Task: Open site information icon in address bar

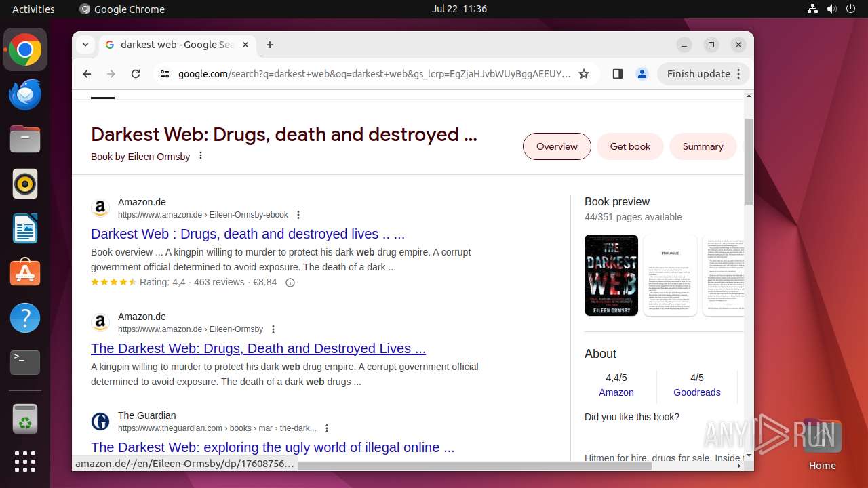Action: pyautogui.click(x=164, y=74)
